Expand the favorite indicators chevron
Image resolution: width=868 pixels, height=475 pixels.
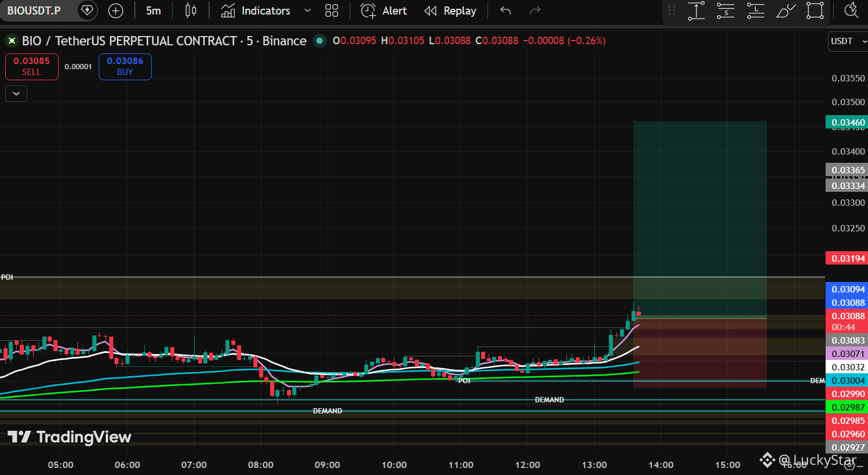click(307, 10)
